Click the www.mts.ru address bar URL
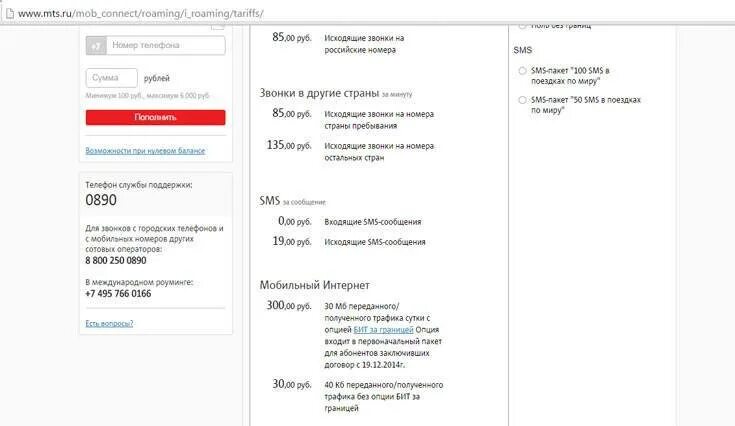This screenshot has height=426, width=735. click(141, 13)
